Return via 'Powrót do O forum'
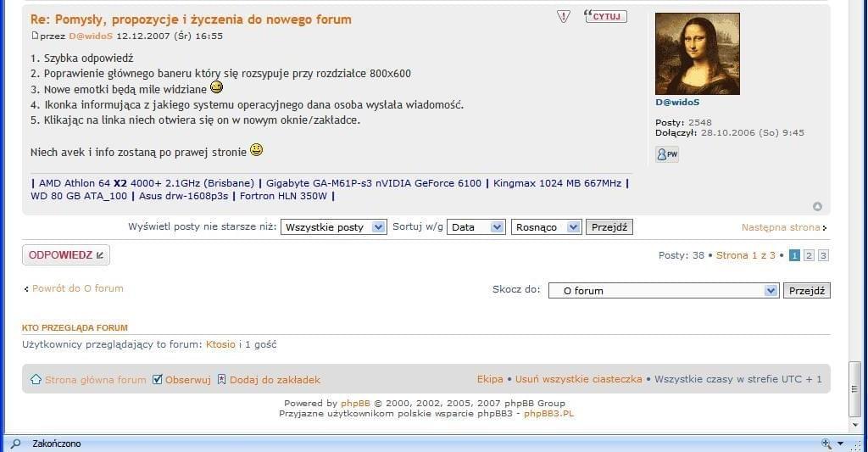Viewport: 868px width, 452px height. pos(77,288)
